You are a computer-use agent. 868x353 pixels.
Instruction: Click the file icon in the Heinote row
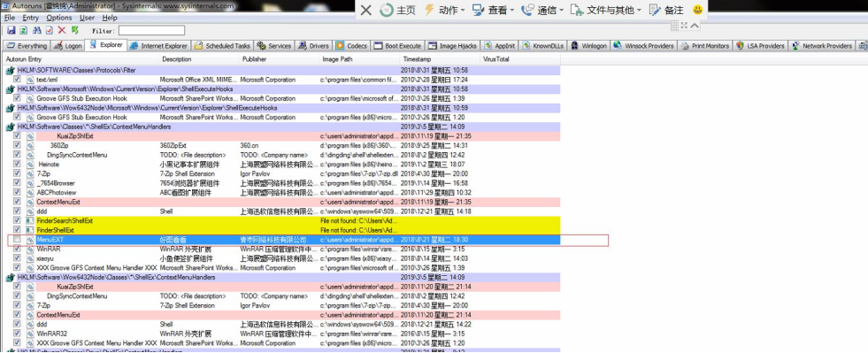point(30,165)
